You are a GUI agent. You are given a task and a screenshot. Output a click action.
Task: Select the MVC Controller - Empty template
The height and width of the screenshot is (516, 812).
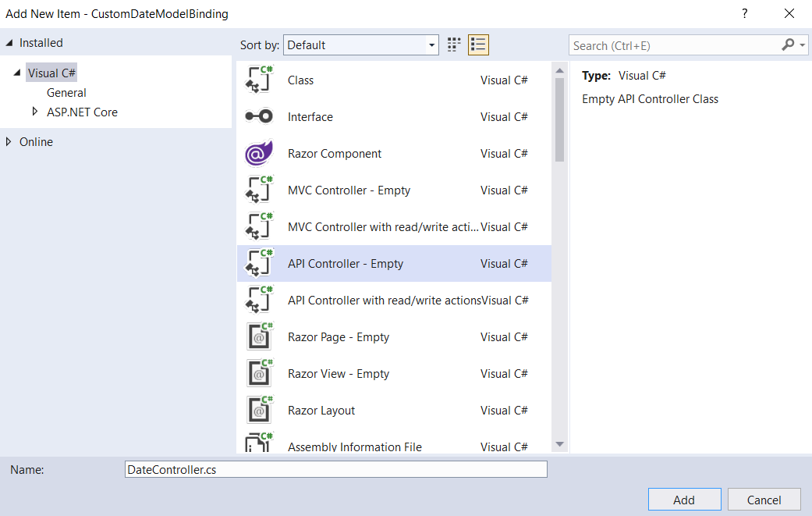pos(258,190)
